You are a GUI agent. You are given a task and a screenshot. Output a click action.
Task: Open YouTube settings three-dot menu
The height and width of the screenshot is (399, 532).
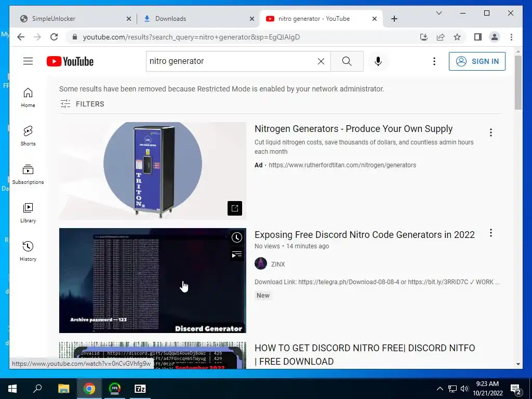(434, 61)
